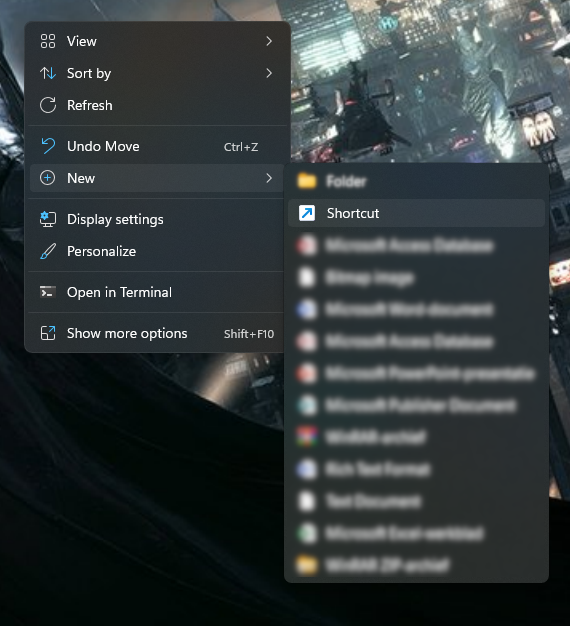The height and width of the screenshot is (626, 570).
Task: Open Display settings from context menu
Action: click(x=157, y=219)
